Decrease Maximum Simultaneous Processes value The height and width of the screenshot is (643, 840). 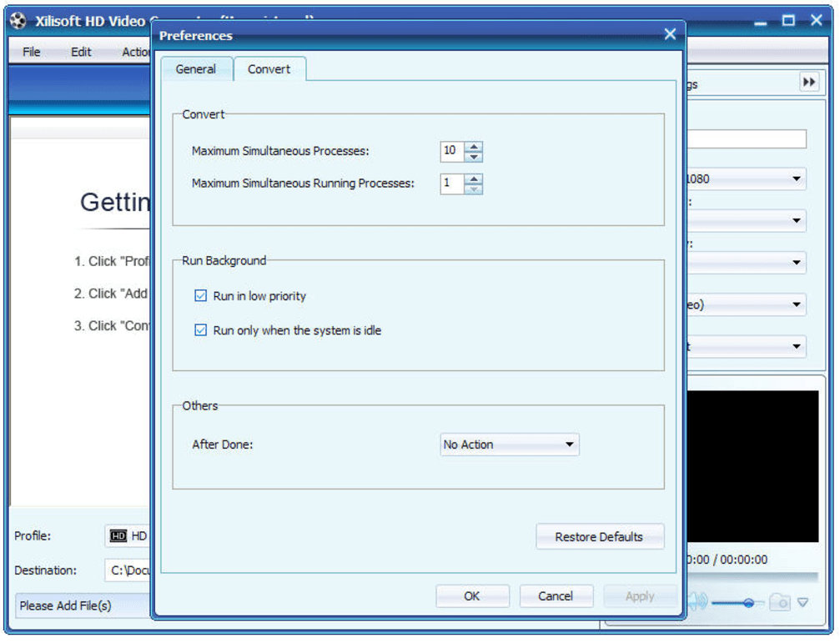pos(474,157)
